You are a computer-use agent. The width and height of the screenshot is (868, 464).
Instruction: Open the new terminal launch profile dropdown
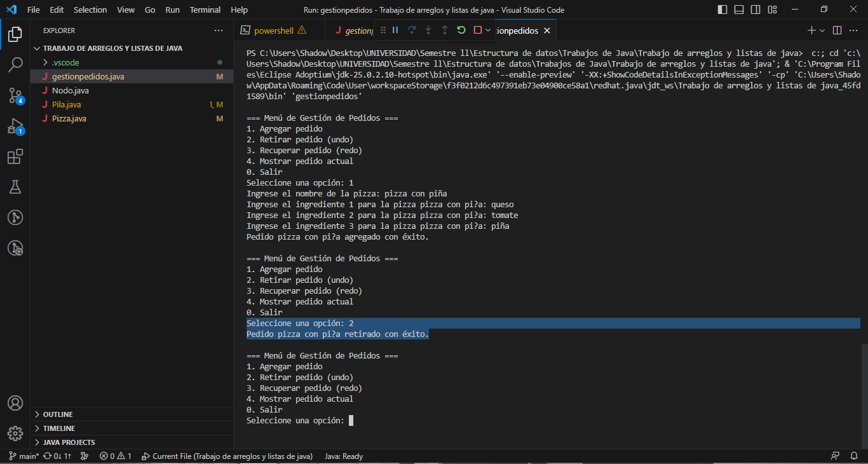click(822, 31)
